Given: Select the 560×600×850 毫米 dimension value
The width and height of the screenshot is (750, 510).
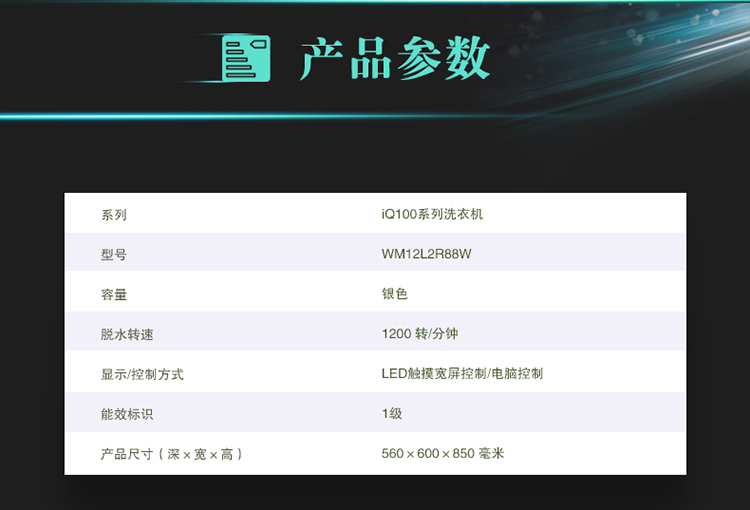Looking at the screenshot, I should click(x=443, y=453).
